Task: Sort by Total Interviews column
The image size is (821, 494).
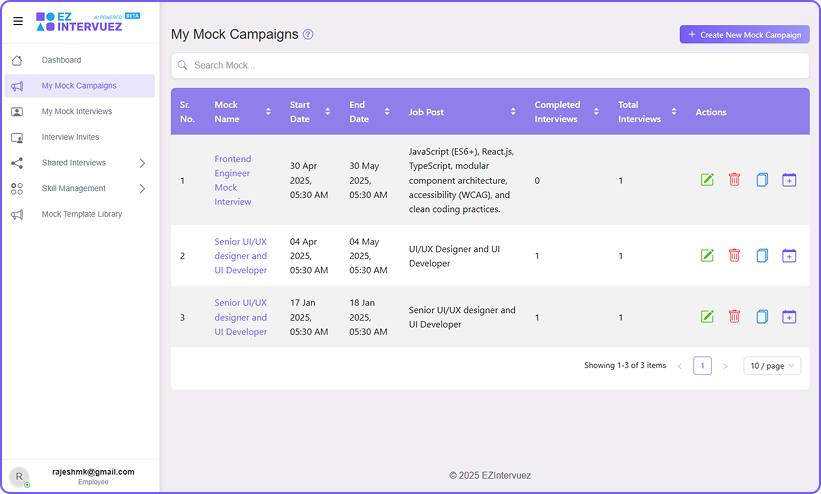Action: (x=674, y=112)
